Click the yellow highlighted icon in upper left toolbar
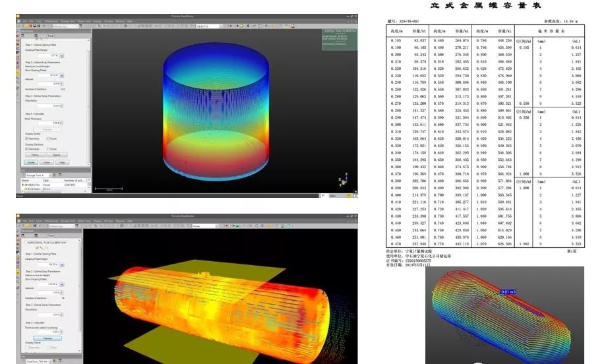Image resolution: width=608 pixels, height=364 pixels. click(x=18, y=73)
